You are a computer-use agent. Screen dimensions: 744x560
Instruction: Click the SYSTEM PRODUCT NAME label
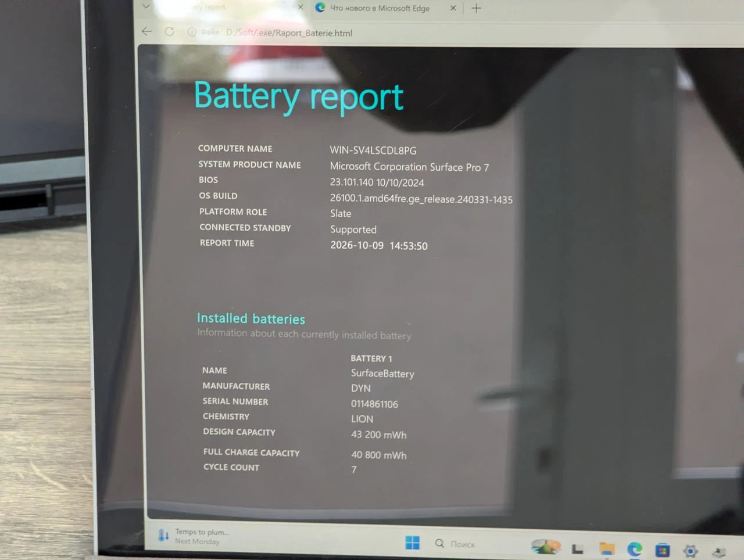tap(250, 165)
